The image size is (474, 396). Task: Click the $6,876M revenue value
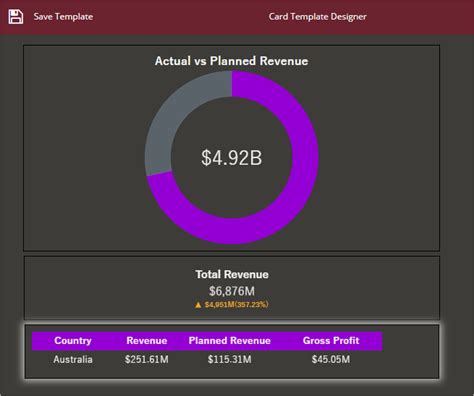coord(232,291)
